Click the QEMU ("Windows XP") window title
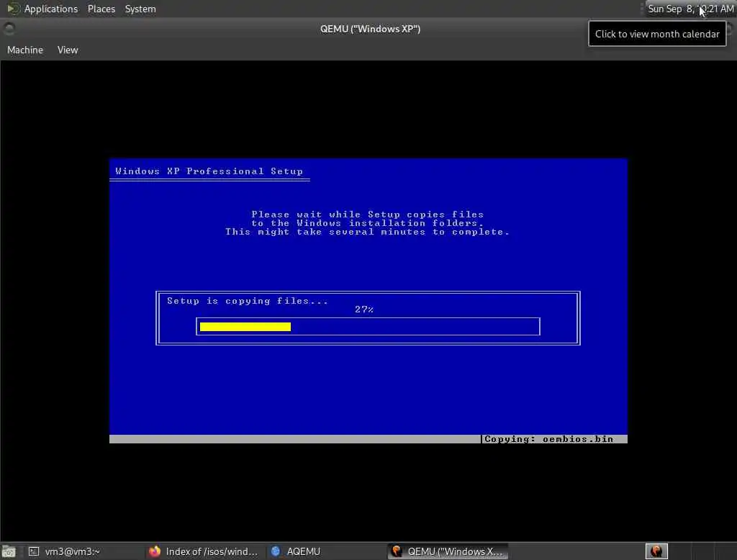 371,30
